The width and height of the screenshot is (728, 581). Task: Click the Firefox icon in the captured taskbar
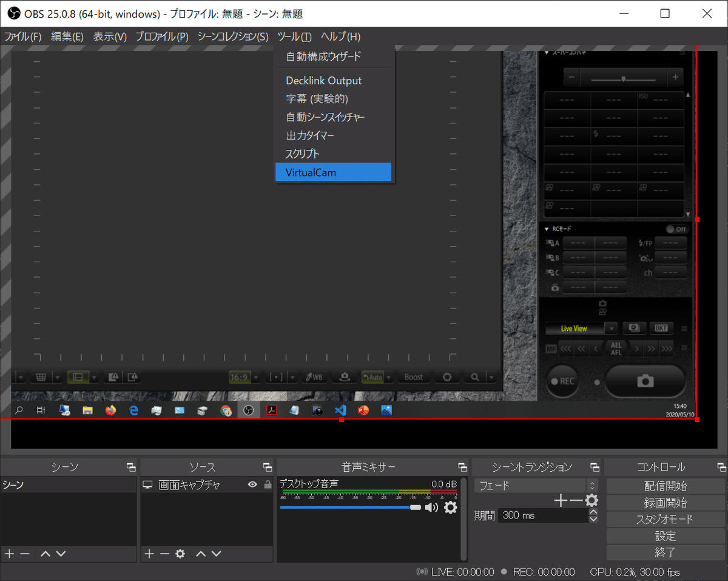[x=110, y=410]
